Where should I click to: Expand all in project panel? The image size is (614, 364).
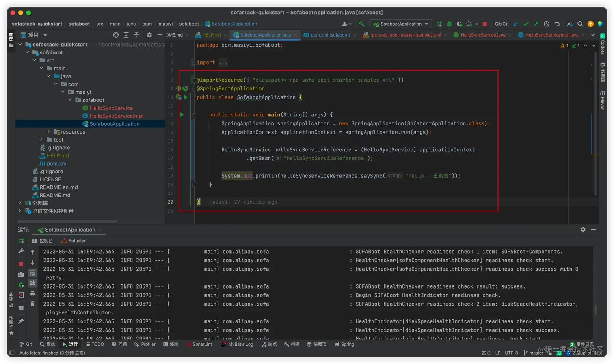pyautogui.click(x=126, y=35)
